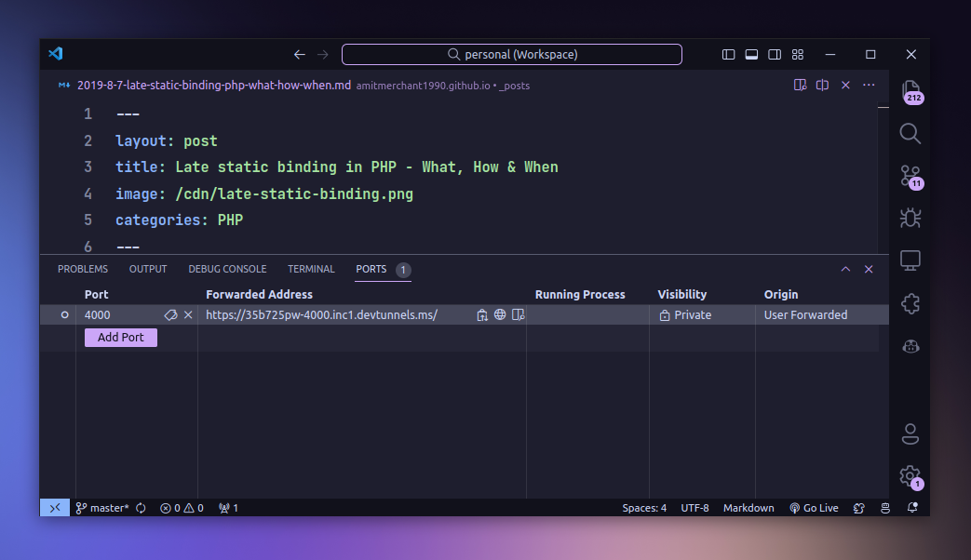Image resolution: width=971 pixels, height=560 pixels.
Task: Click the Forwarded Address column header
Action: pos(259,295)
